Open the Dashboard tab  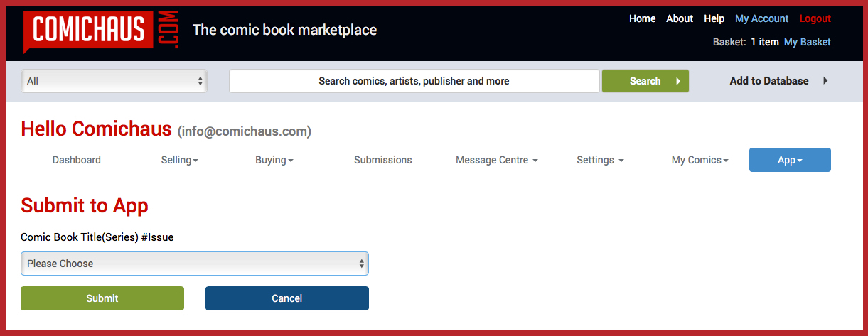(x=77, y=160)
